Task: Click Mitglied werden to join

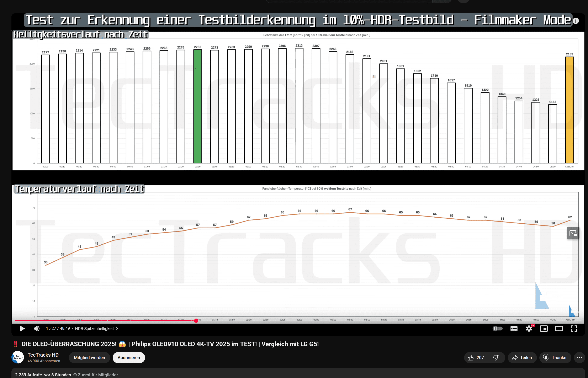Action: 89,358
